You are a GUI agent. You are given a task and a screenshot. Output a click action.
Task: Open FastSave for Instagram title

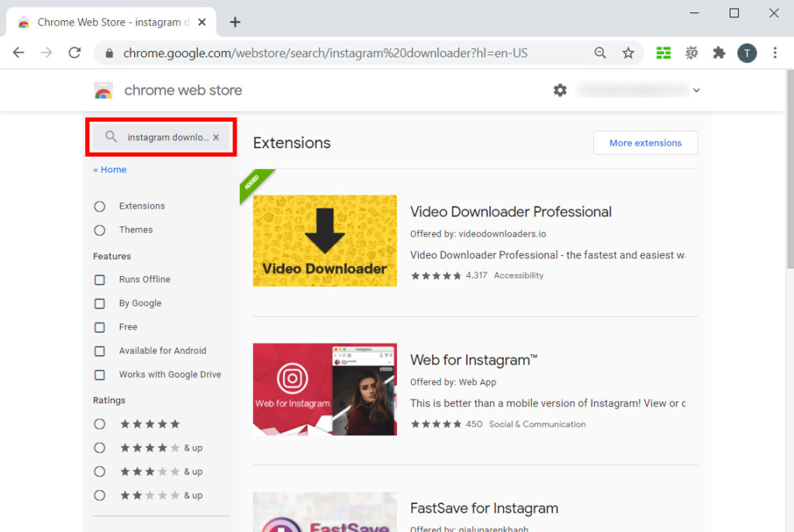point(484,508)
